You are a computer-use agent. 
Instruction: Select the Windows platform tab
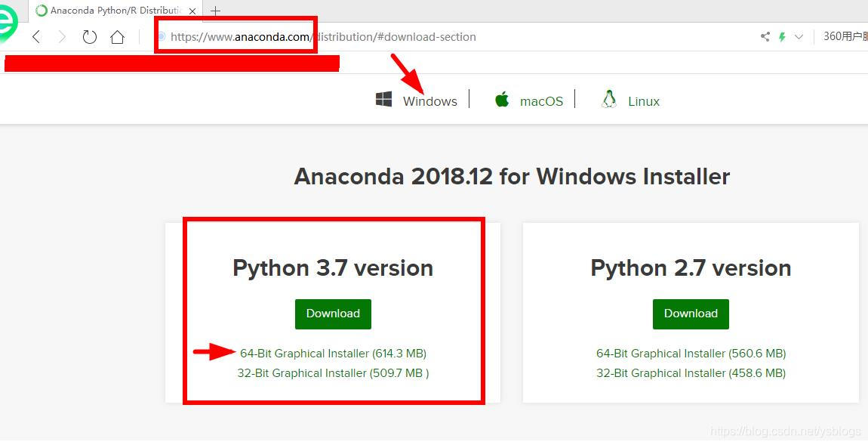pos(430,101)
